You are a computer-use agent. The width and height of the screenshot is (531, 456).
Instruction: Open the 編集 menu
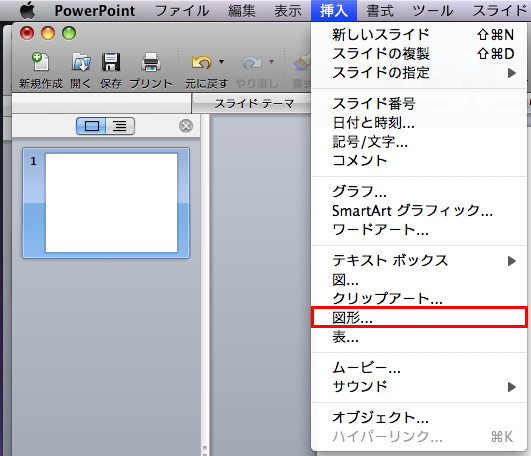click(x=241, y=10)
